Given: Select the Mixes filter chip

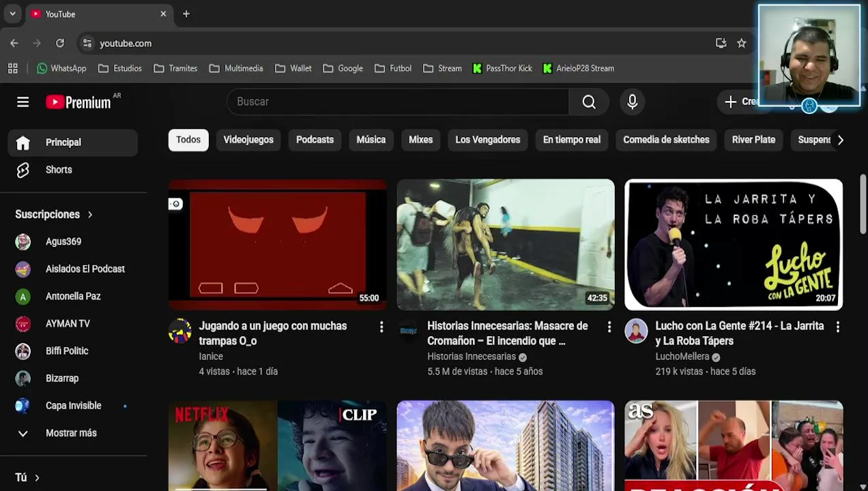Looking at the screenshot, I should tap(420, 140).
